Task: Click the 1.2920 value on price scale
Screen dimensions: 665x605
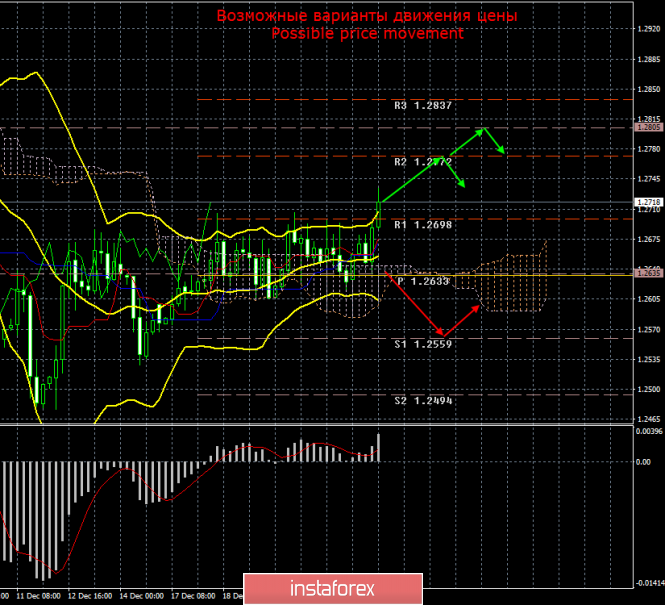Action: [x=647, y=29]
